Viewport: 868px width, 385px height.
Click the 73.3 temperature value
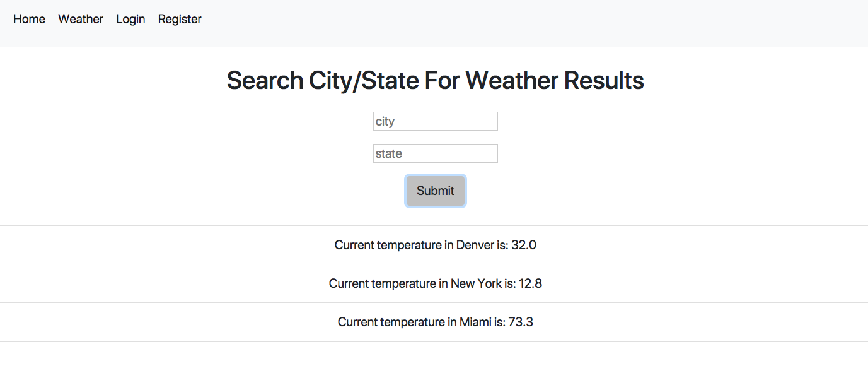click(x=521, y=322)
